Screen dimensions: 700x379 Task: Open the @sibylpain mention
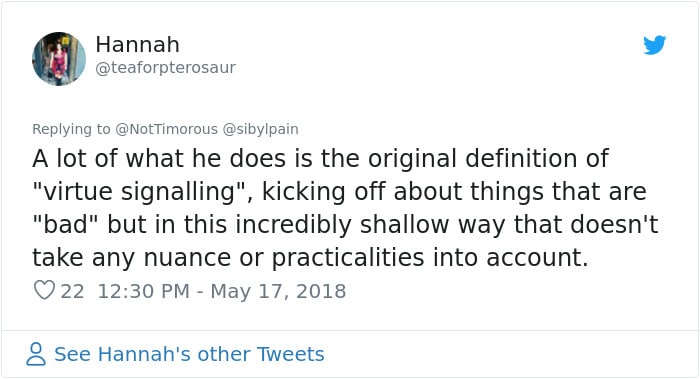(260, 129)
